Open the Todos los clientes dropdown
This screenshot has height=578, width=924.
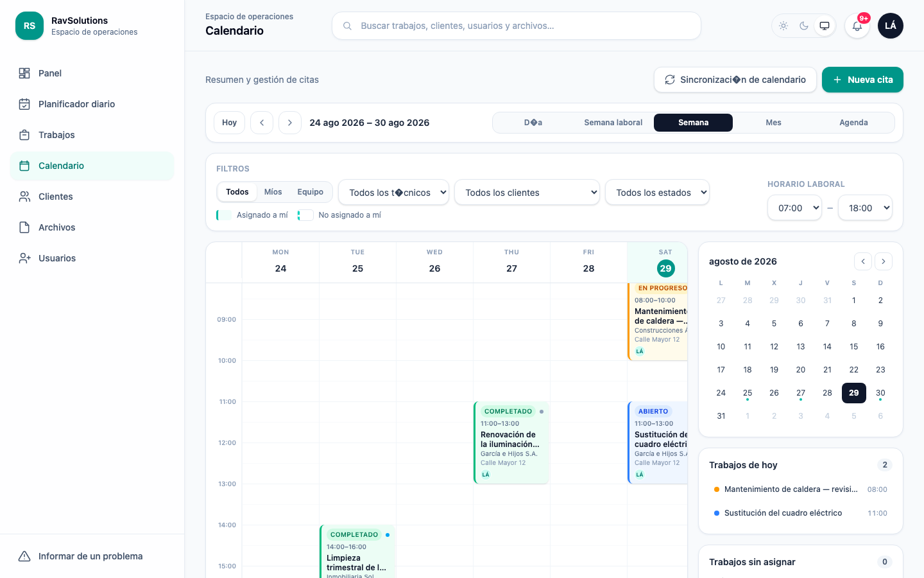click(x=527, y=193)
